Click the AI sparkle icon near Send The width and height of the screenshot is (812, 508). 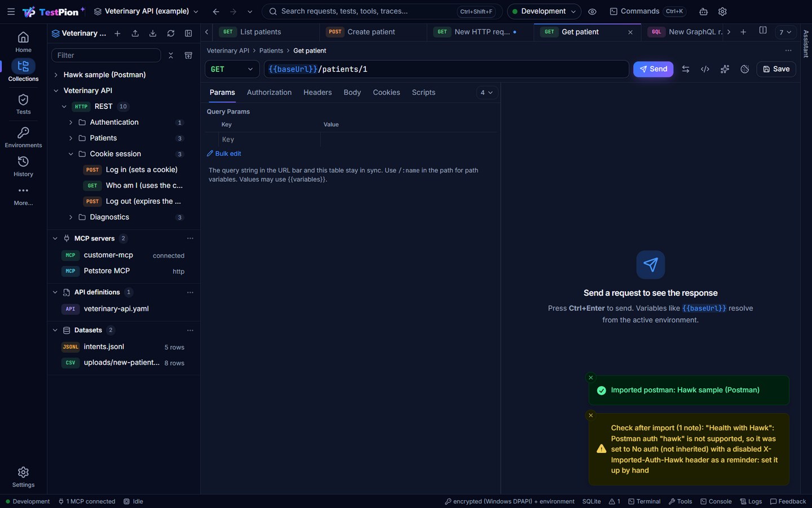pos(725,69)
